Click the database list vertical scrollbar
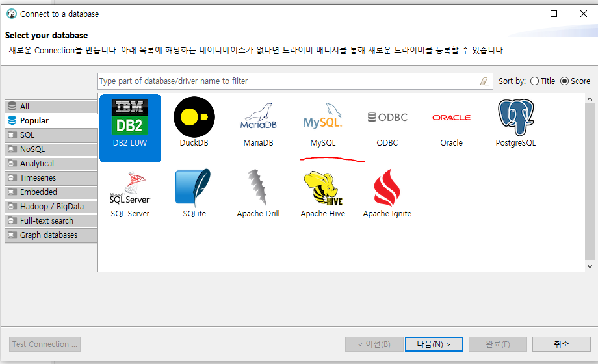 coord(590,183)
